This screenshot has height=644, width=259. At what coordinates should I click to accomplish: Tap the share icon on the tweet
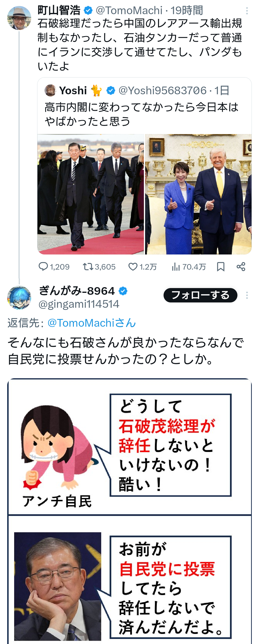click(x=241, y=267)
